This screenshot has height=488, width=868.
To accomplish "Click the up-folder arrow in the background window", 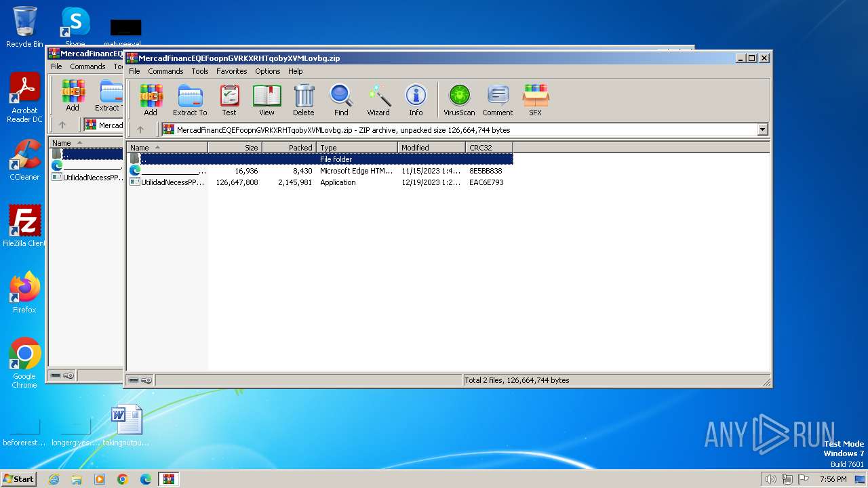I will pyautogui.click(x=62, y=125).
